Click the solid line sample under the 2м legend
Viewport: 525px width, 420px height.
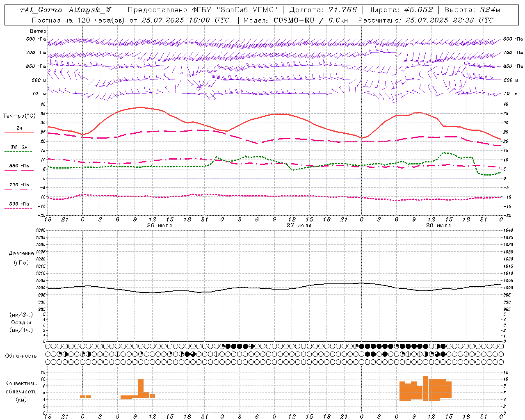coord(19,132)
